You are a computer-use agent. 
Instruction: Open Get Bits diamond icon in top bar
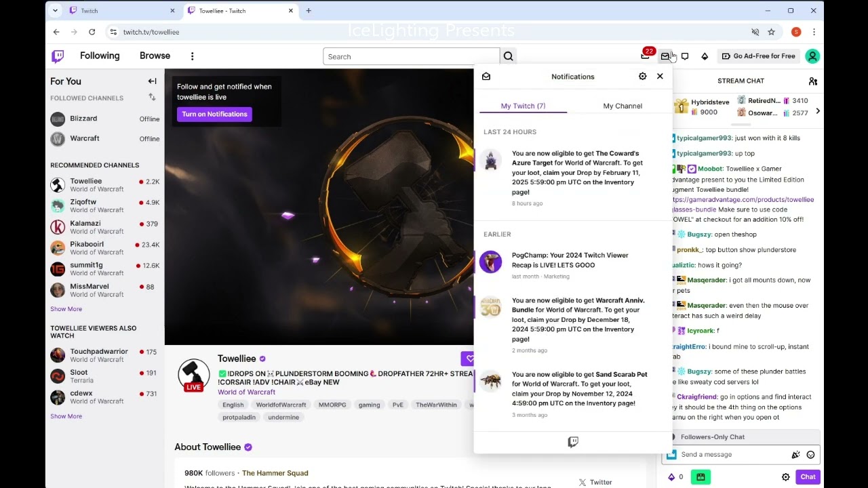click(705, 56)
